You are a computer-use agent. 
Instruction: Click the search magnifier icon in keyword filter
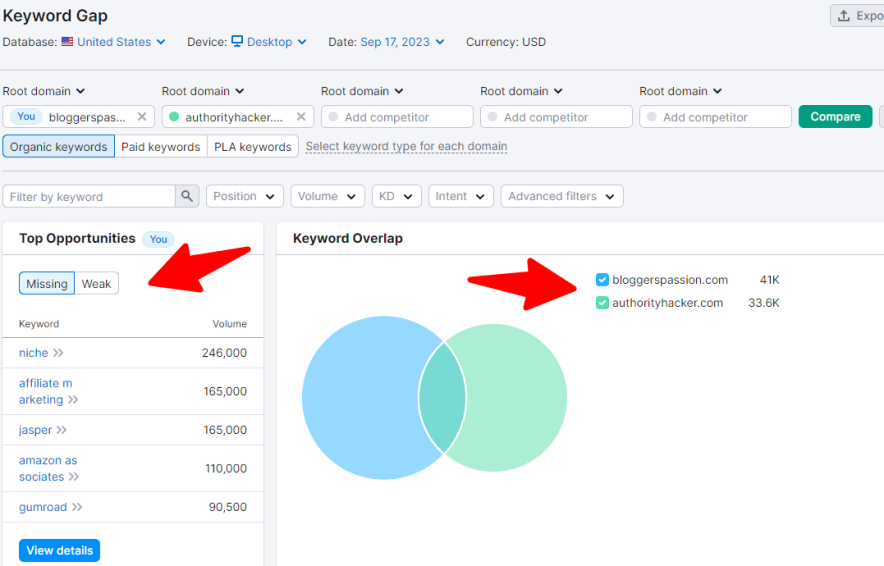point(188,197)
